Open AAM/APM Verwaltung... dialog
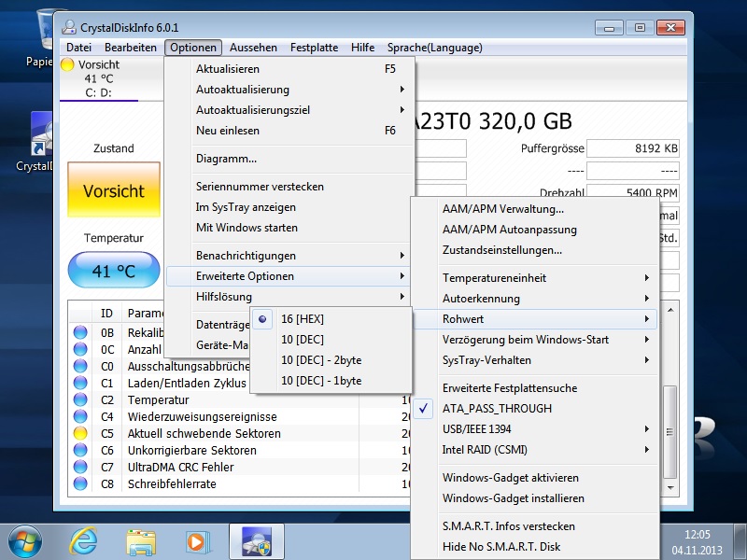Screen dimensions: 747x560 click(x=535, y=209)
